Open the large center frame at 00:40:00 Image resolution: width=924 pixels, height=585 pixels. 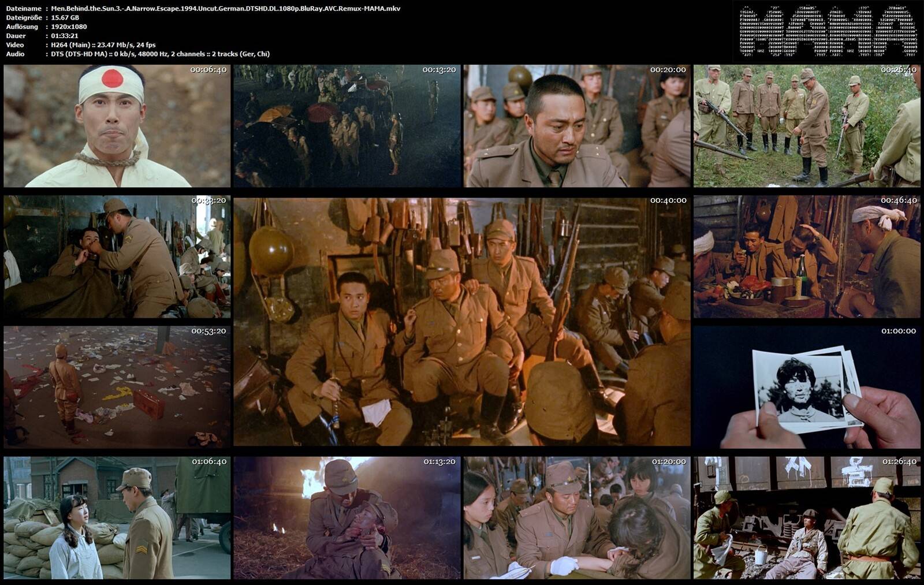point(462,322)
